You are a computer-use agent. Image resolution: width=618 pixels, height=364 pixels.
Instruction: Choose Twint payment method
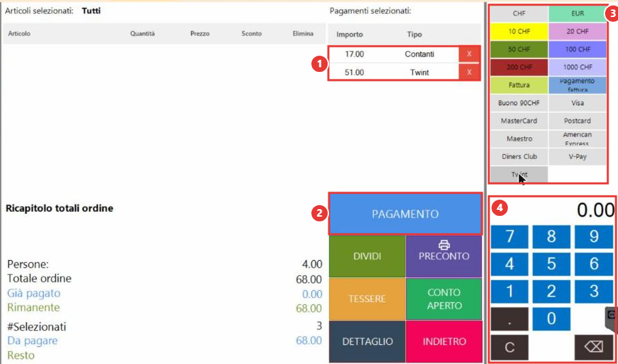pos(519,175)
